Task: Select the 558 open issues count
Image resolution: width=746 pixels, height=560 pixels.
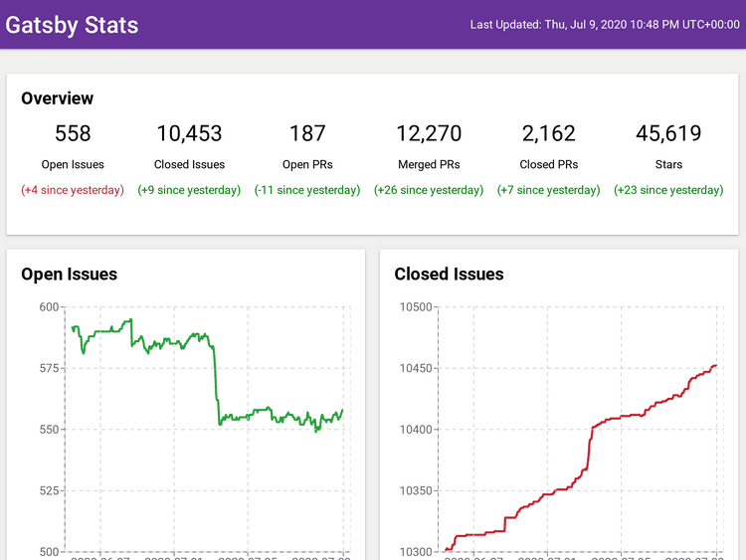Action: point(73,133)
